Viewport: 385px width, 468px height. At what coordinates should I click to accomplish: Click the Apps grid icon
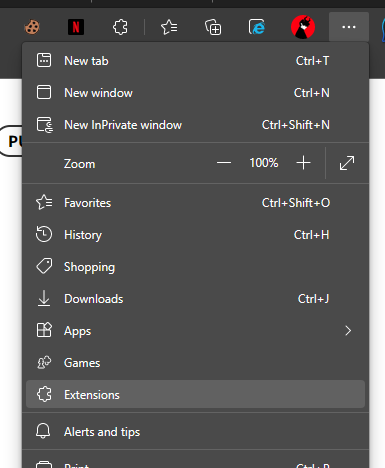point(44,330)
